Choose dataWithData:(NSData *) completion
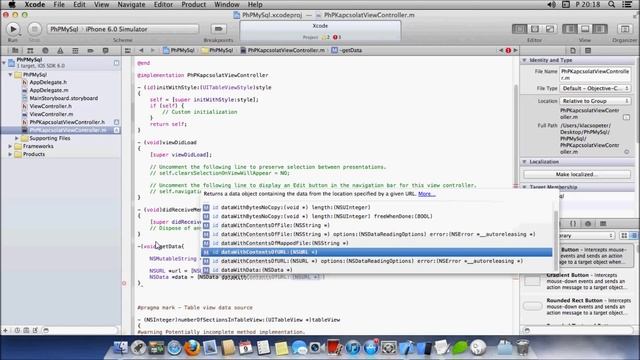The width and height of the screenshot is (640, 360). click(x=377, y=270)
